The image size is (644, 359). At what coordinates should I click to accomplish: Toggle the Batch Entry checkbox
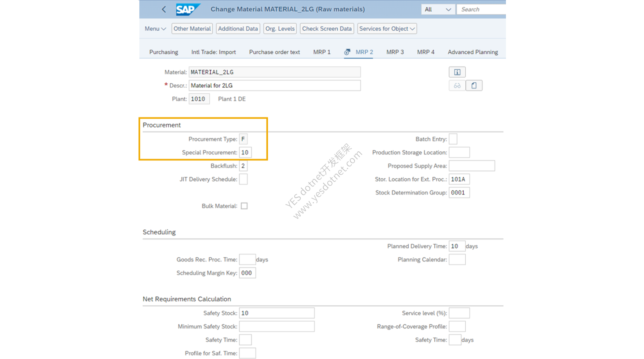[x=453, y=139]
